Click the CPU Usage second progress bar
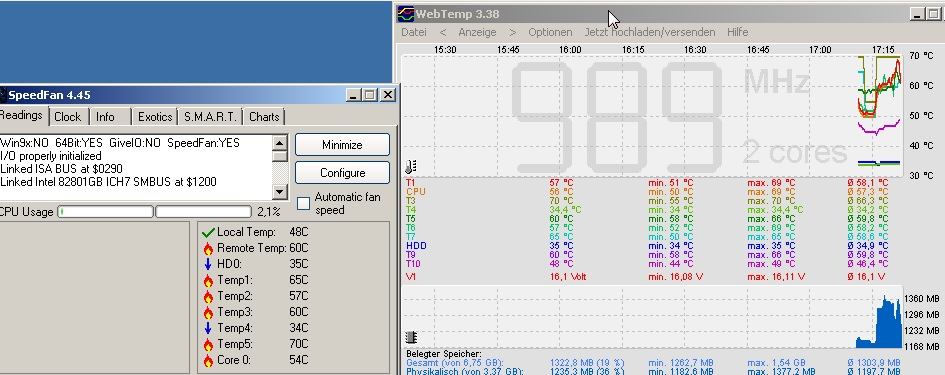 (203, 212)
